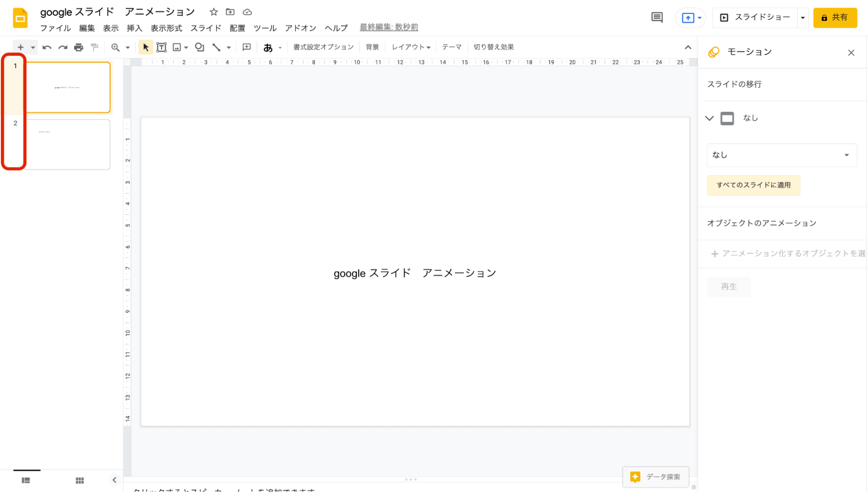Open line type dropdown arrow
The height and width of the screenshot is (492, 868).
(228, 47)
